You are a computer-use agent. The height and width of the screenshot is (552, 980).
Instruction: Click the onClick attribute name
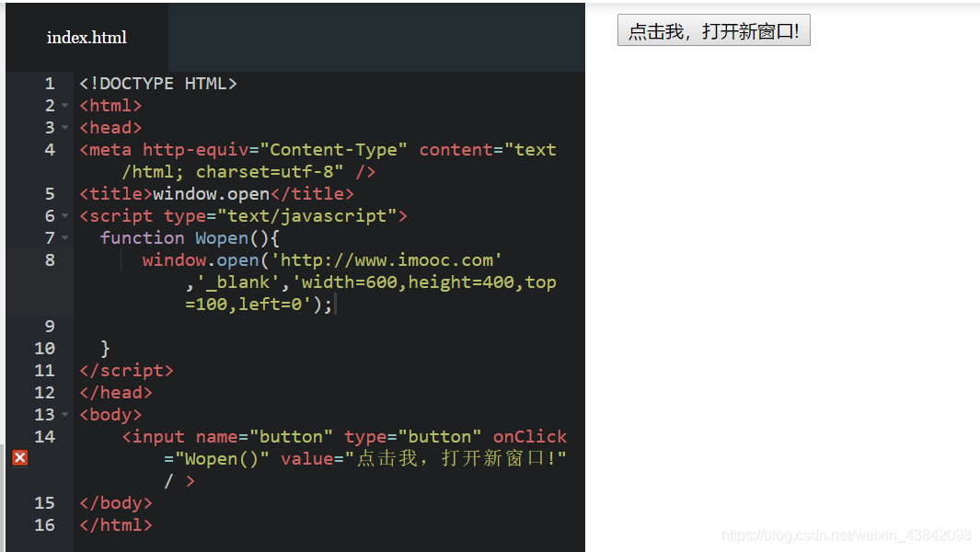point(530,437)
